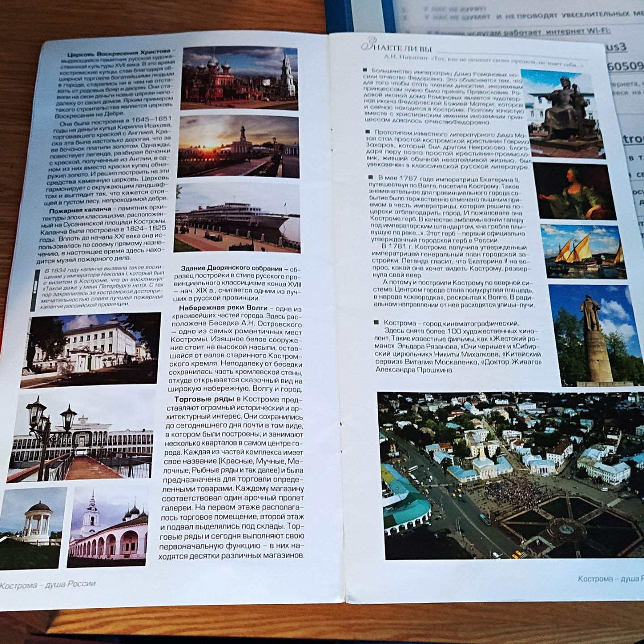Viewport: 644px width, 644px height.
Task: Click the left page footer 'Кострома – душа России'
Action: [x=48, y=585]
